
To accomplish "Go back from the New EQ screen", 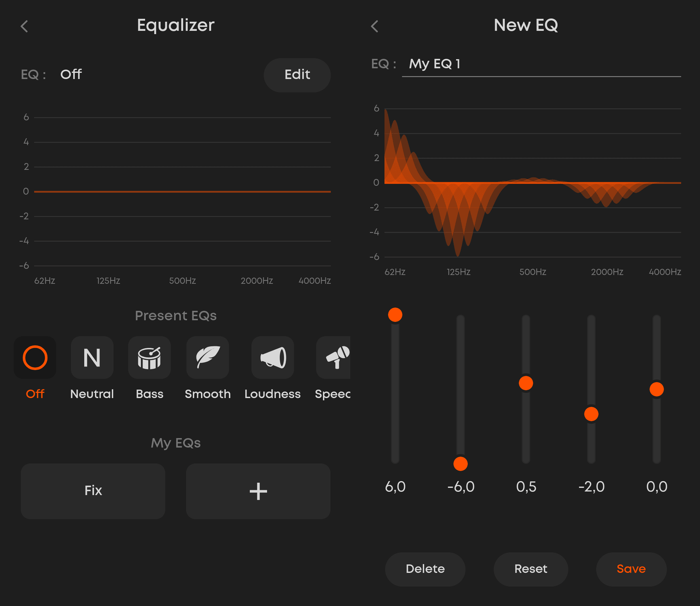I will (374, 26).
